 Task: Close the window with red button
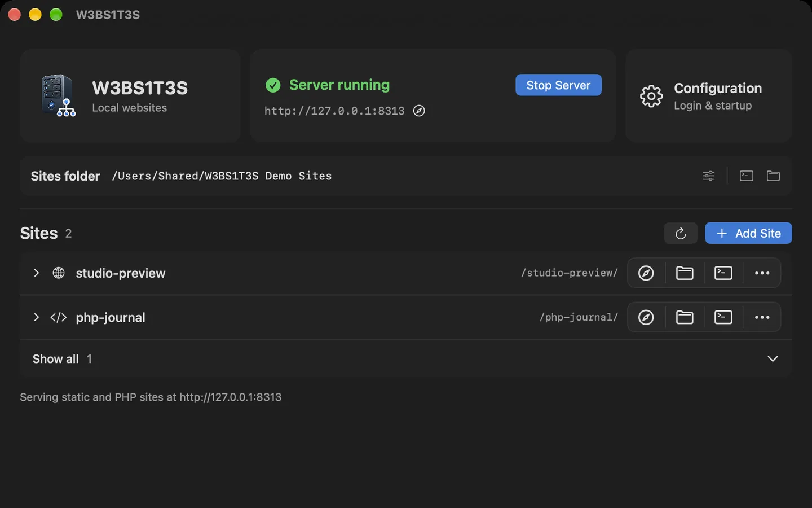click(x=15, y=15)
